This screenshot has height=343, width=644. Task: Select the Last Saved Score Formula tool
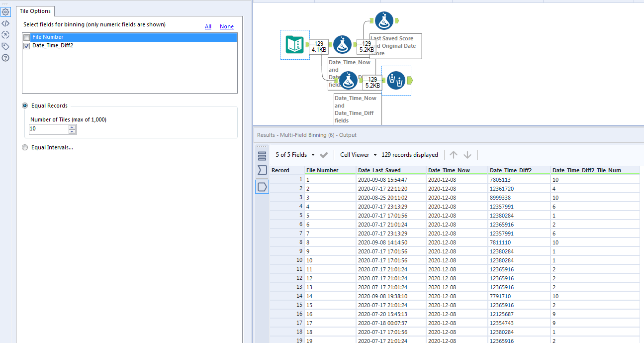tap(383, 20)
